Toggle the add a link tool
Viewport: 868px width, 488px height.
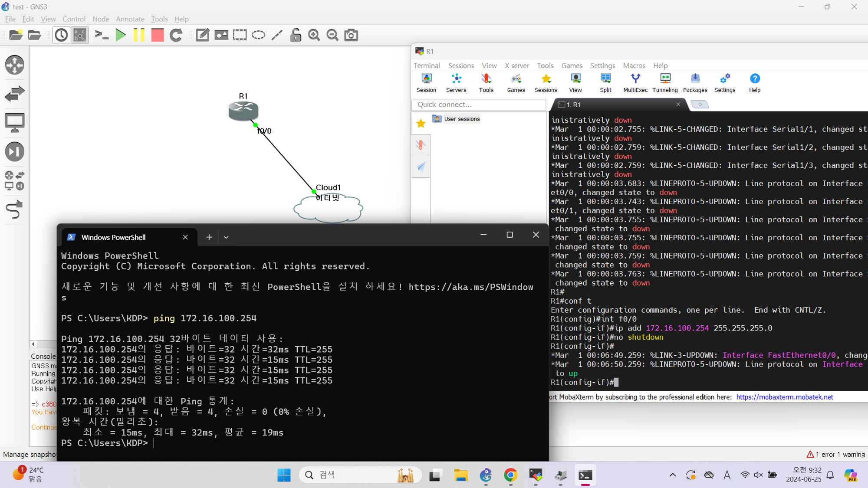click(15, 210)
